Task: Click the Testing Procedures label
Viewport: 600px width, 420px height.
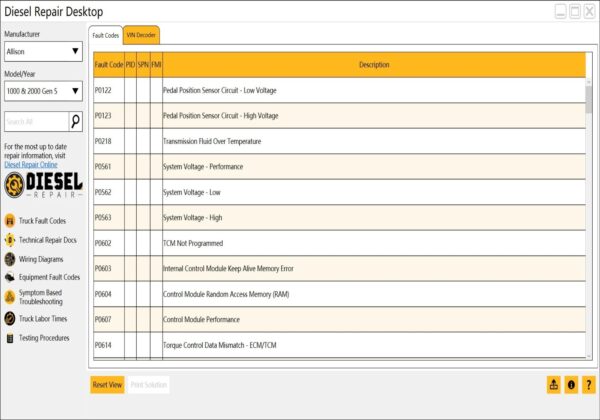Action: point(44,338)
